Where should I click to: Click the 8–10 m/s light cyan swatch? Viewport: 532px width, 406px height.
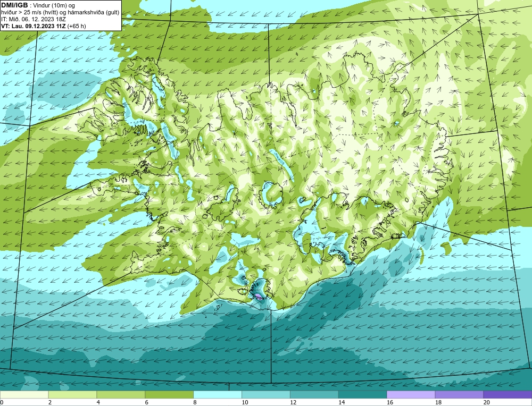218,394
